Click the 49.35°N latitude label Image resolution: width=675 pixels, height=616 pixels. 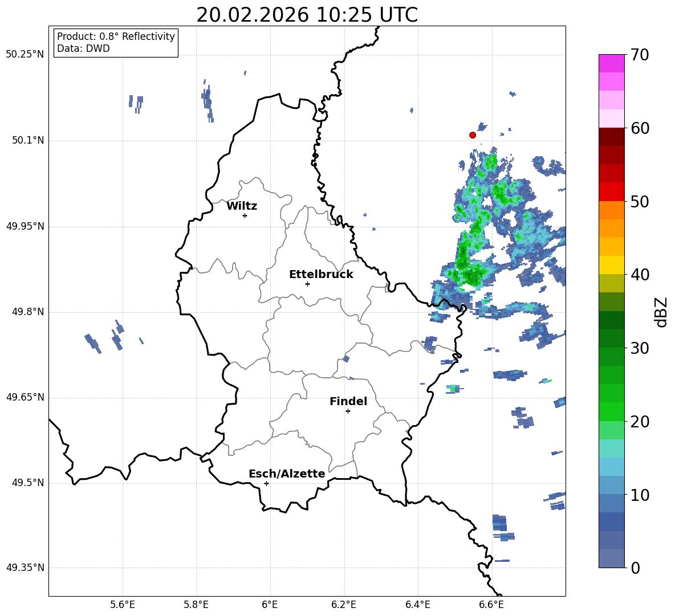pyautogui.click(x=25, y=568)
